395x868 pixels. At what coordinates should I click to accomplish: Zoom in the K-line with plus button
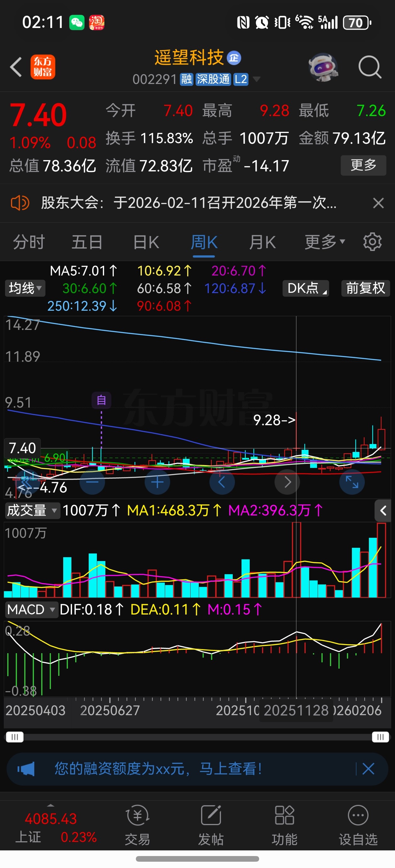click(157, 482)
